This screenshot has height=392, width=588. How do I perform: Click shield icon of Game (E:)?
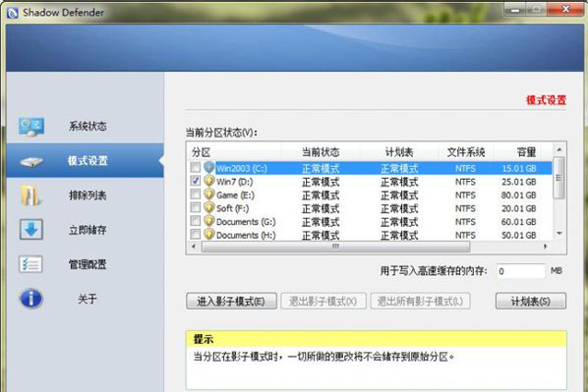coord(209,195)
